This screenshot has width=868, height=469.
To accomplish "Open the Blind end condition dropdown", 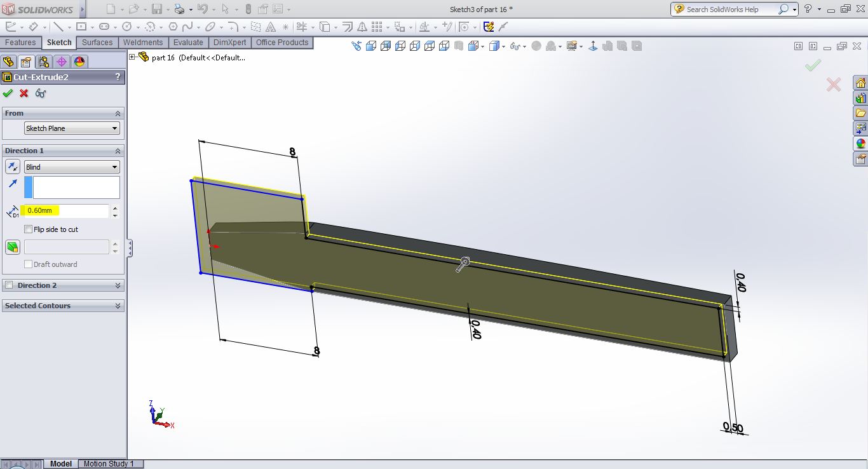I will click(71, 167).
